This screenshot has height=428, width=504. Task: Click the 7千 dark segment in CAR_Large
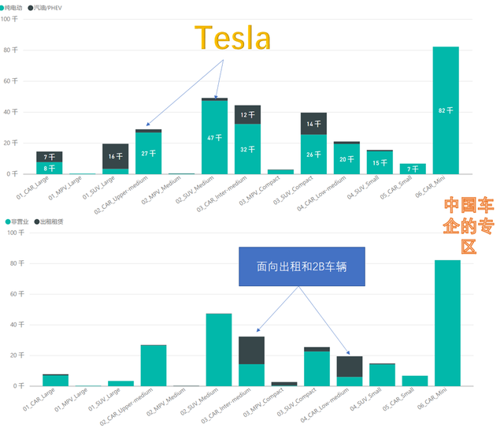tap(49, 156)
